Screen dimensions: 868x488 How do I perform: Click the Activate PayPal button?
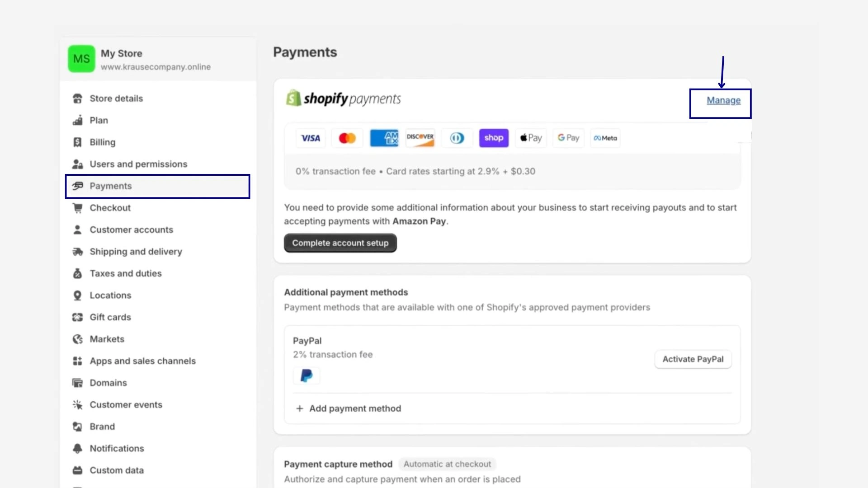coord(693,359)
